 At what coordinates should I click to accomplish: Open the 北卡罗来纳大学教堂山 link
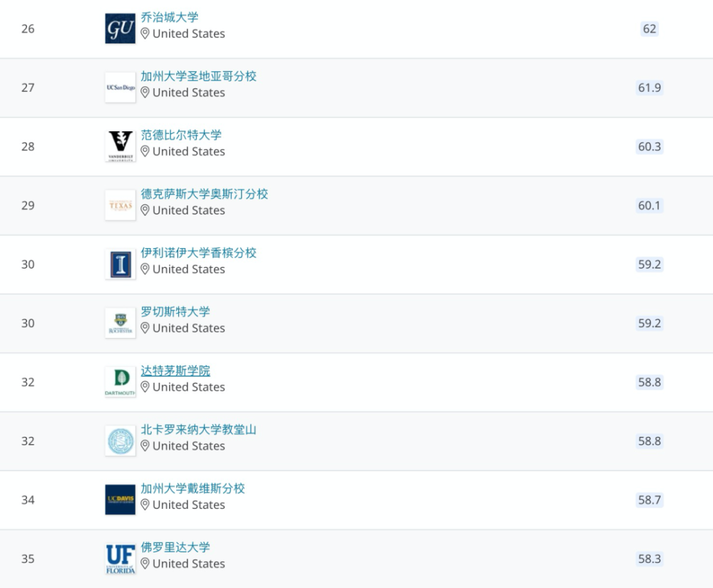[199, 429]
